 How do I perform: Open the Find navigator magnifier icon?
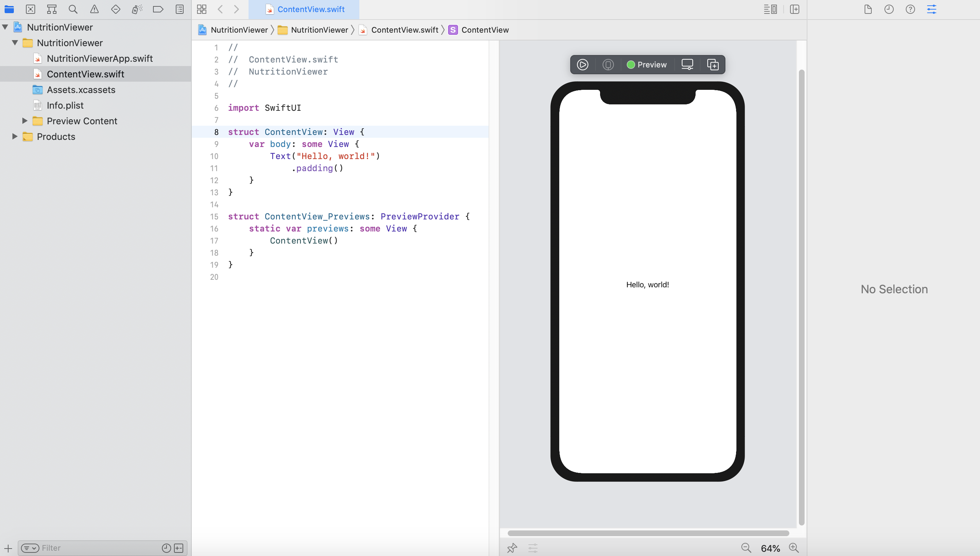click(x=73, y=9)
